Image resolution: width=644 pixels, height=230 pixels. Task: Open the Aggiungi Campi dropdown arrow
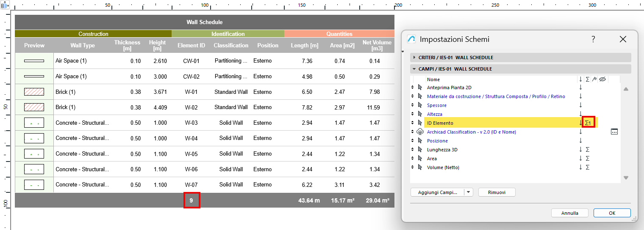pos(468,192)
